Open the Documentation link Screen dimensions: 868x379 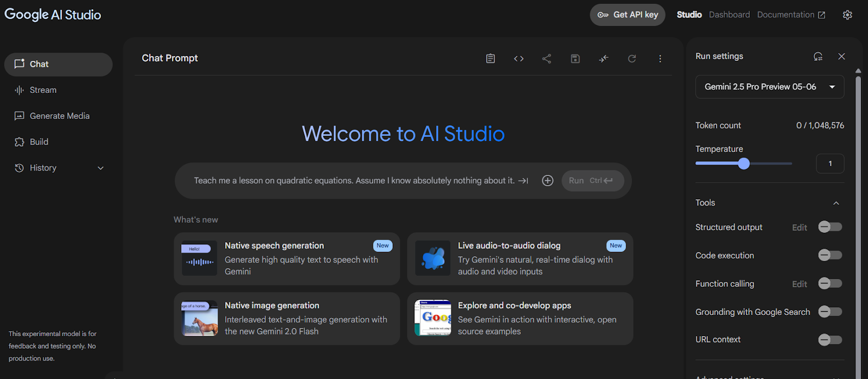[791, 15]
